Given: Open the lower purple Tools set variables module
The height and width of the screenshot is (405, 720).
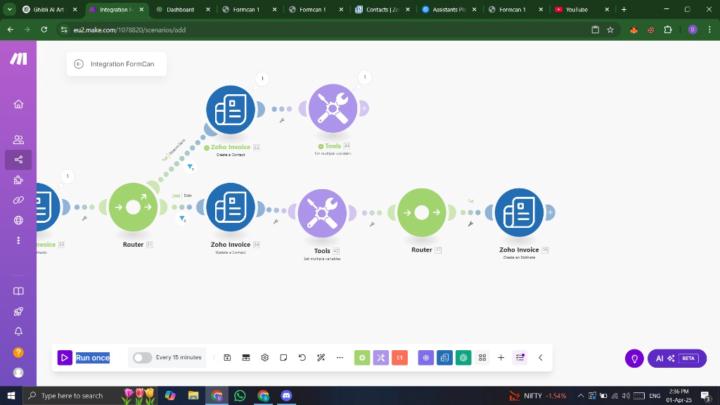Looking at the screenshot, I should pos(322,213).
